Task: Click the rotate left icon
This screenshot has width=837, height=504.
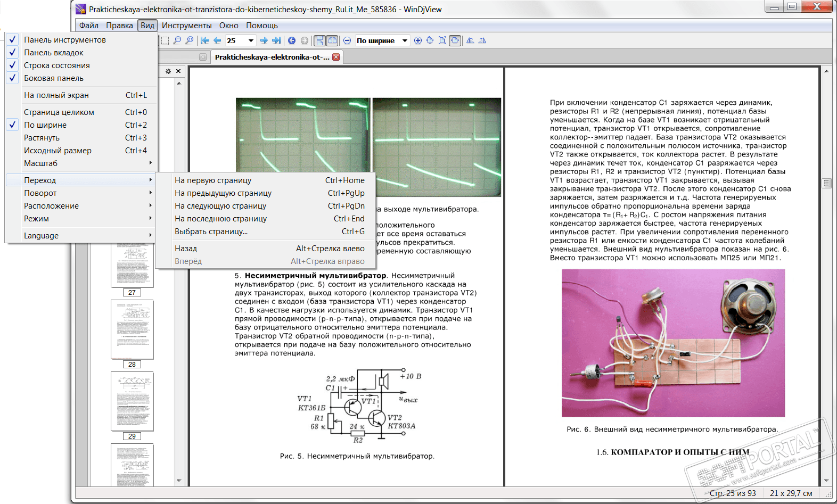Action: (470, 40)
